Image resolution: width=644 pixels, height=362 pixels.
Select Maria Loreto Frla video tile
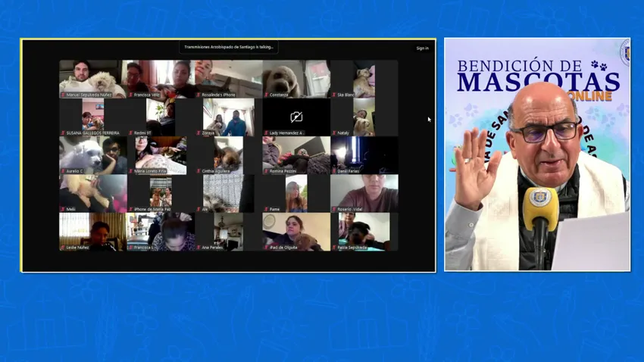[161, 154]
